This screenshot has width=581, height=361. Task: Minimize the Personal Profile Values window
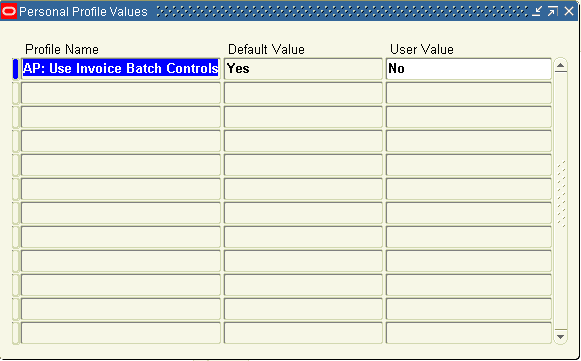pos(537,11)
